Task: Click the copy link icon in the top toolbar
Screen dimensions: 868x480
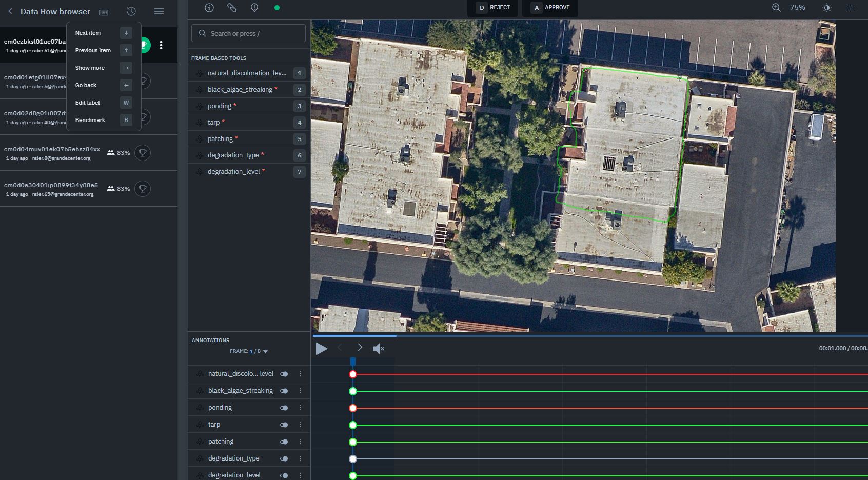Action: pos(232,8)
